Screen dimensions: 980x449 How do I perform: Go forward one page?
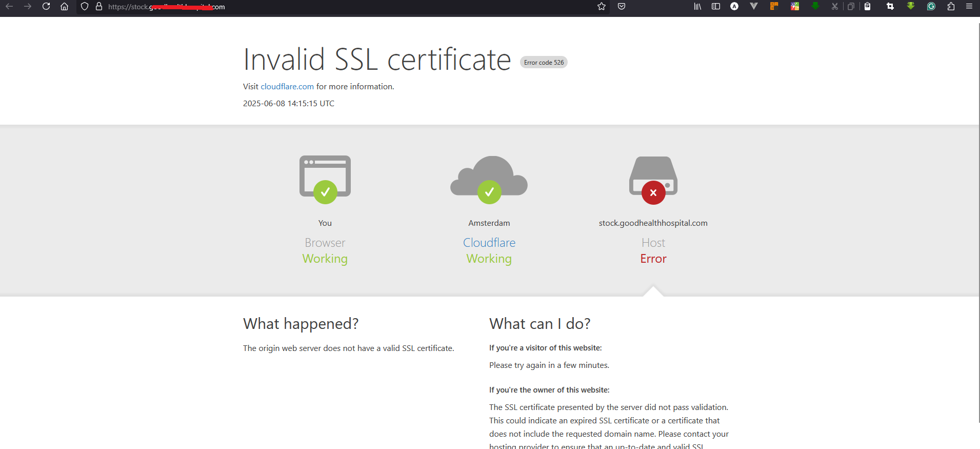(x=28, y=7)
